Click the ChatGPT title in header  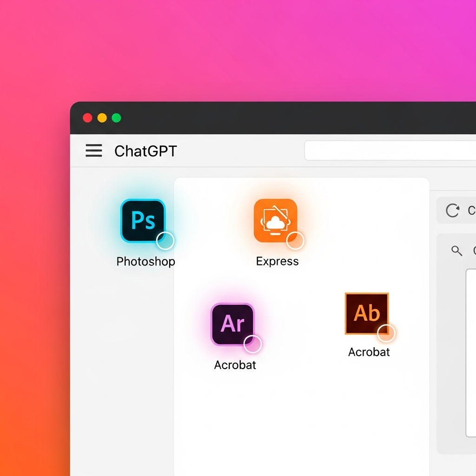tap(145, 151)
